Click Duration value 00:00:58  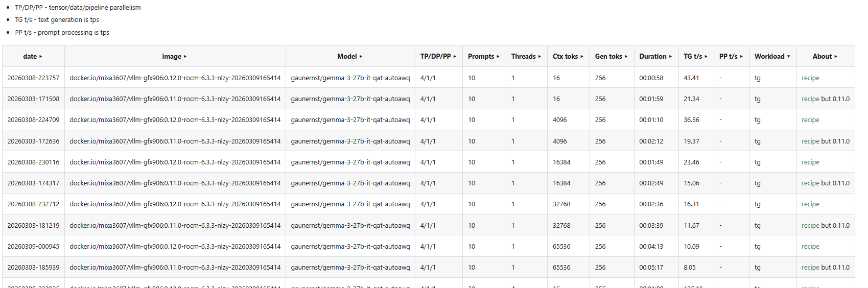(651, 78)
